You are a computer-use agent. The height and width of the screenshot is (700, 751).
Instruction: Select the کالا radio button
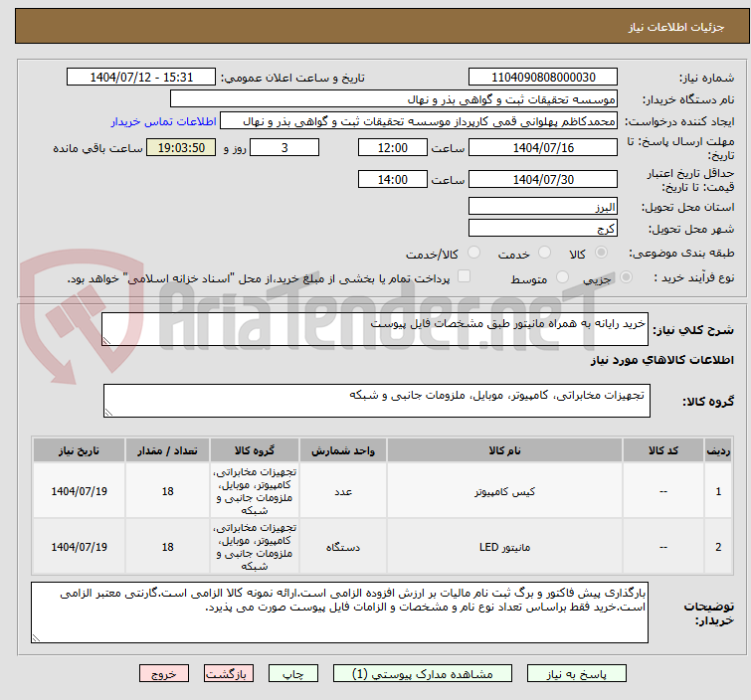click(x=601, y=253)
